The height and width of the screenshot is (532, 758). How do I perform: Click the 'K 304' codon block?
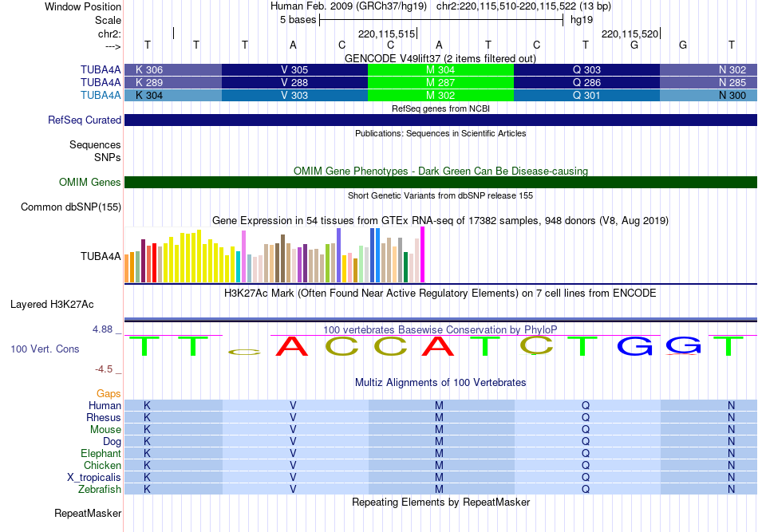tap(173, 95)
